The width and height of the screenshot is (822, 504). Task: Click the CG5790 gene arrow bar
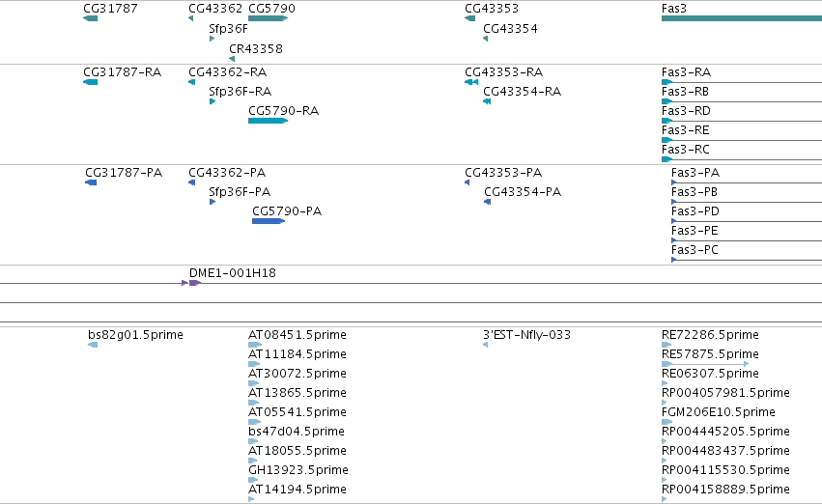coord(268,18)
